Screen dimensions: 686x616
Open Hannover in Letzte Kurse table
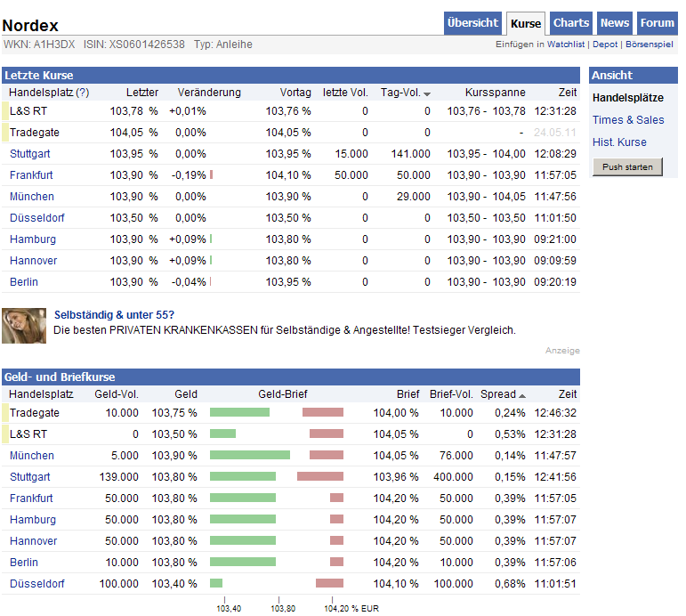(33, 261)
